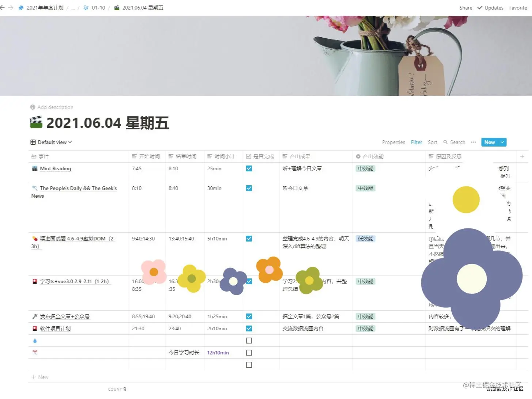Click the 12h10min total value
The height and width of the screenshot is (399, 532).
(218, 353)
